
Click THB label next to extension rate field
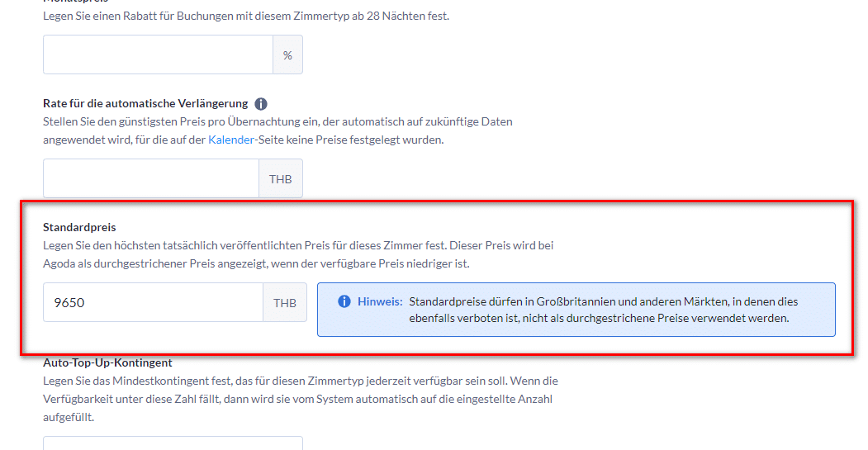coord(281,178)
